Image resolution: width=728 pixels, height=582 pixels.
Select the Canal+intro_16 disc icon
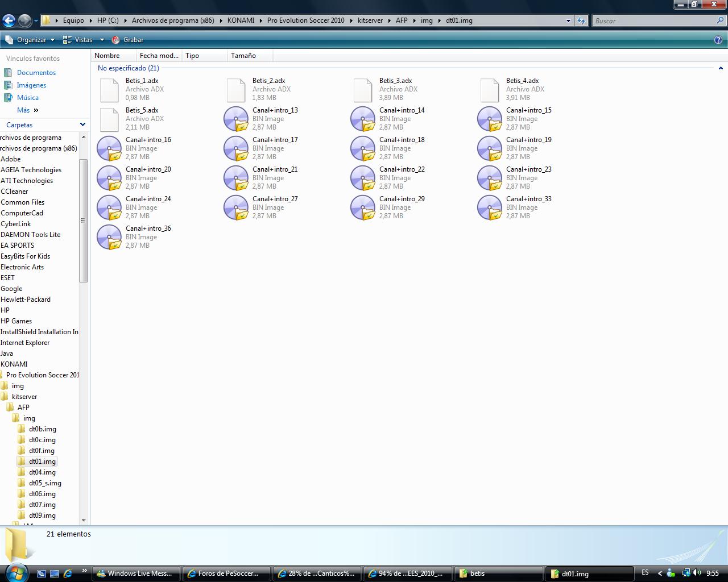(x=109, y=148)
